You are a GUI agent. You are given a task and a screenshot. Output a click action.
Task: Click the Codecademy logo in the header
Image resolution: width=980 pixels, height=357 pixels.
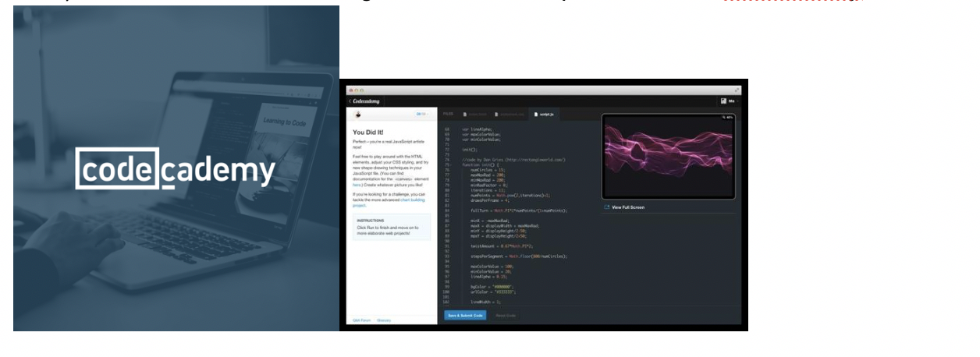[x=366, y=101]
